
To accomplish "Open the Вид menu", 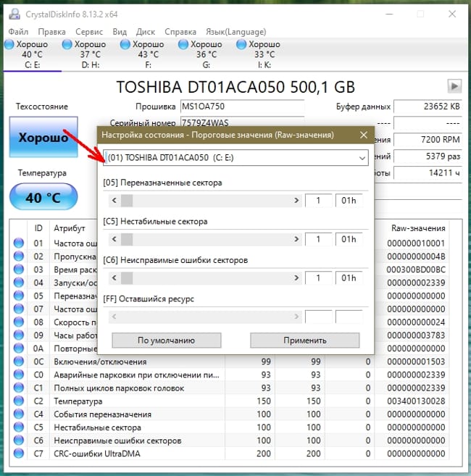I will point(120,32).
